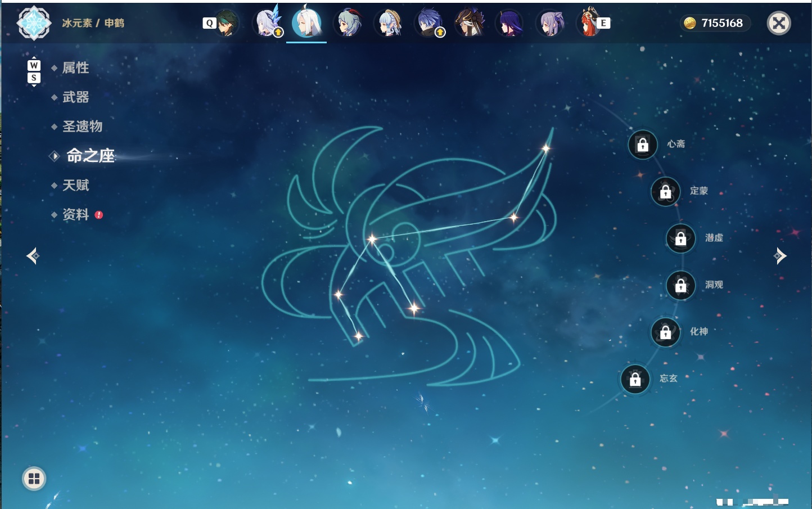This screenshot has height=509, width=812.
Task: Go to the next character with right arrow
Action: (780, 256)
